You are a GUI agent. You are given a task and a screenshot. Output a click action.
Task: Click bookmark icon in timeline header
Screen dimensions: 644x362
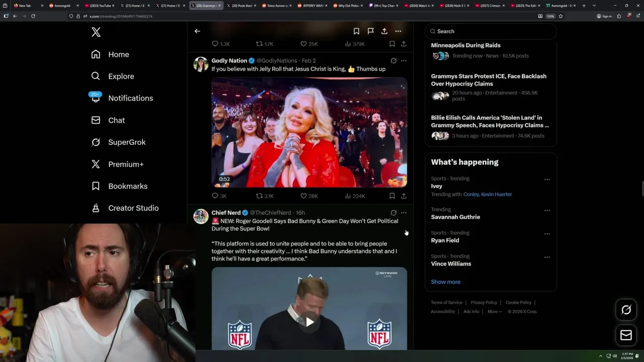pyautogui.click(x=356, y=31)
